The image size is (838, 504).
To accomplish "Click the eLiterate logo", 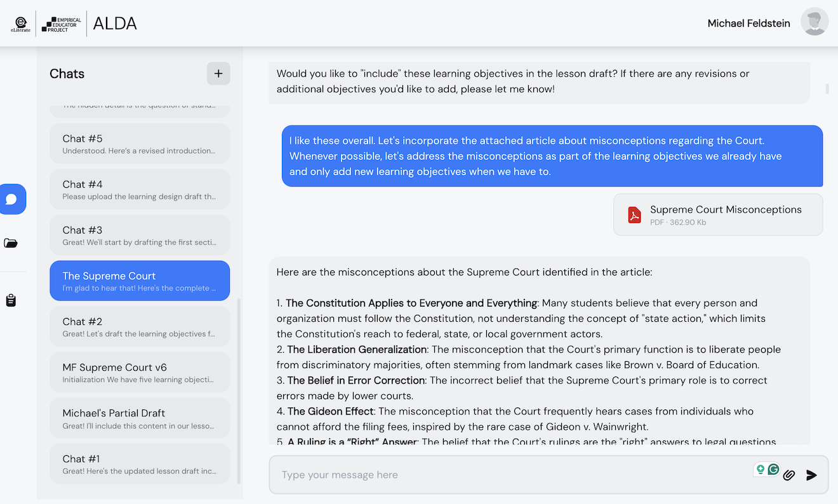I will pyautogui.click(x=20, y=23).
